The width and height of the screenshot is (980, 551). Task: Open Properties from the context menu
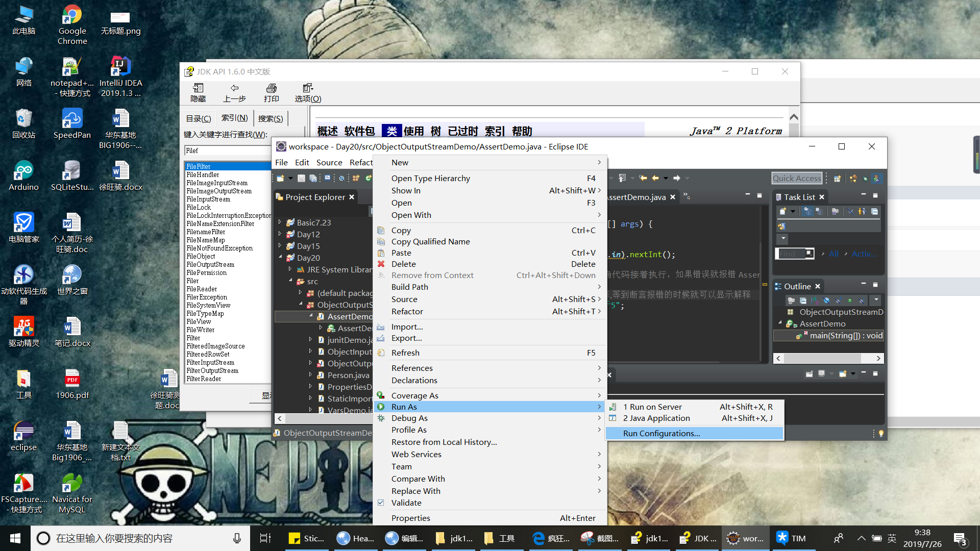pyautogui.click(x=490, y=518)
